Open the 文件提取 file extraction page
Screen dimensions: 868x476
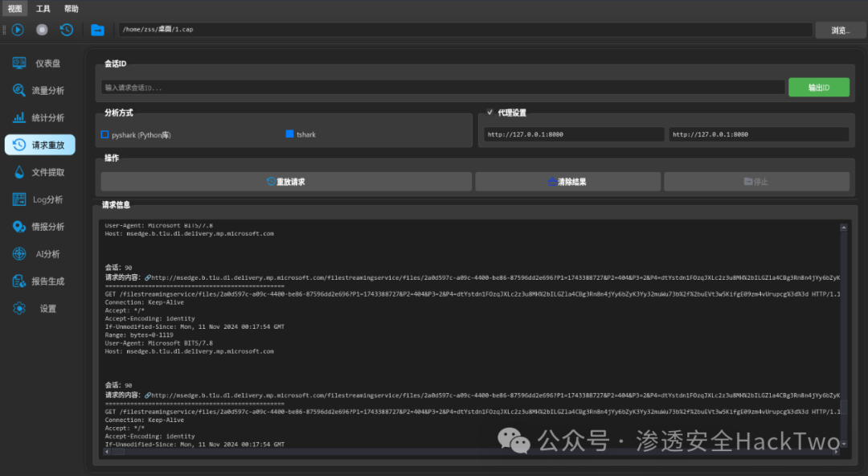(40, 172)
